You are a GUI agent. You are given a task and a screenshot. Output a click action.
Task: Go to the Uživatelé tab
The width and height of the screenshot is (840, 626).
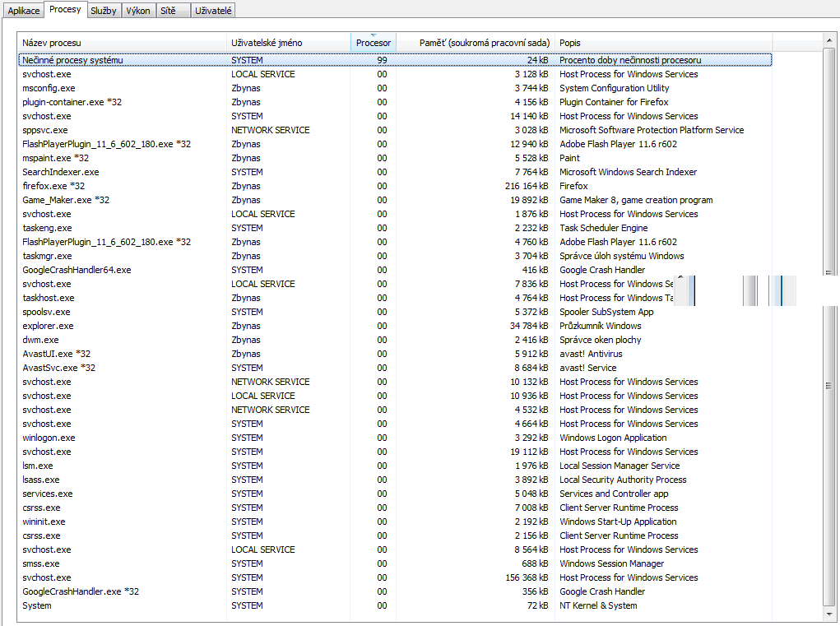pos(213,11)
